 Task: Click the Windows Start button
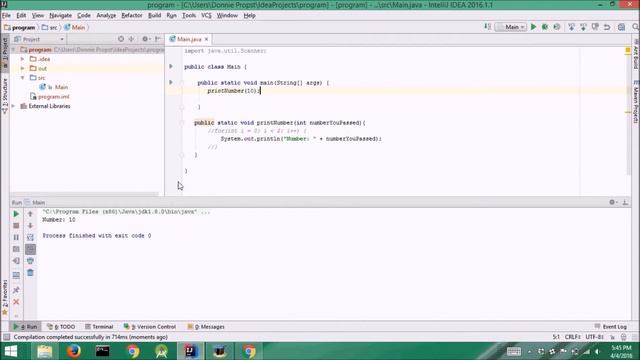pyautogui.click(x=10, y=351)
